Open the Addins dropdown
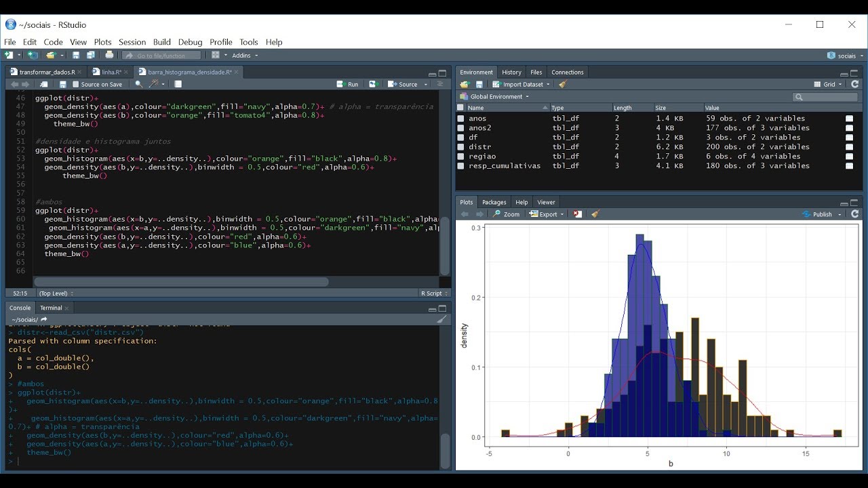 click(245, 56)
